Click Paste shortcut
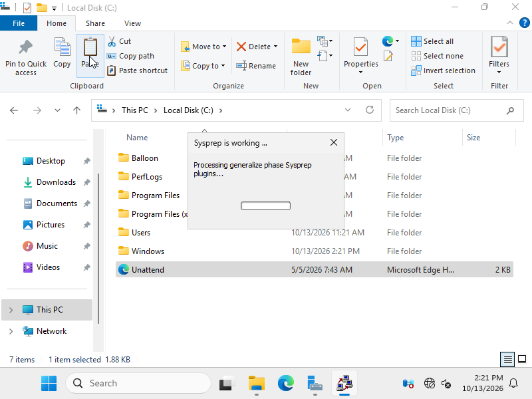532x399 pixels. click(x=138, y=70)
